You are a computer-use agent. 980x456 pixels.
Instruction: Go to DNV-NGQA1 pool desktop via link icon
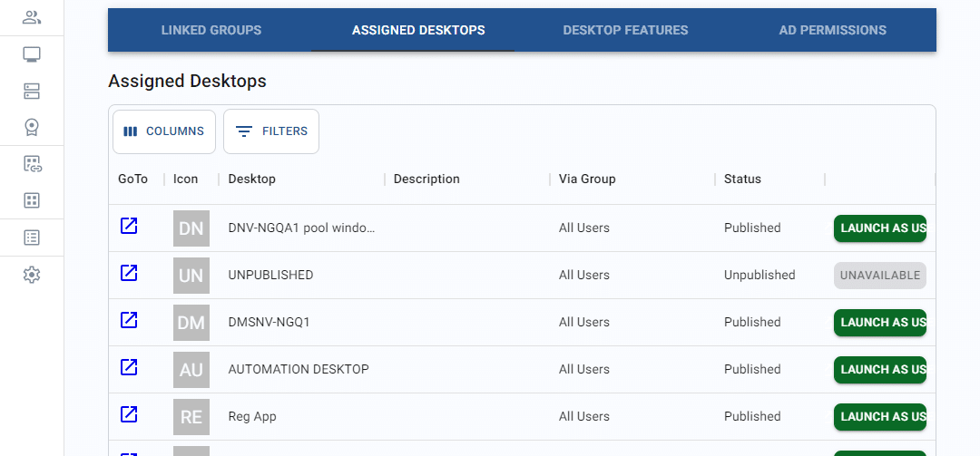pyautogui.click(x=129, y=226)
